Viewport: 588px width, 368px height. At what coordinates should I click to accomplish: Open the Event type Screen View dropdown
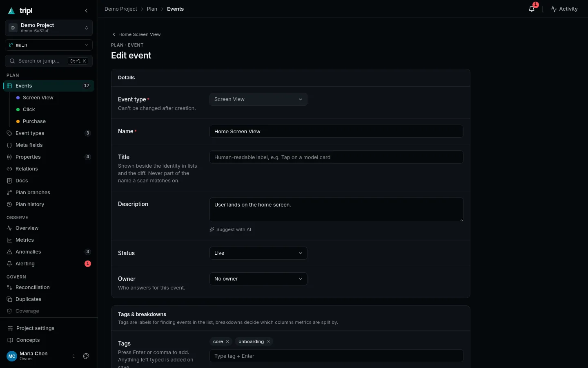click(x=258, y=99)
